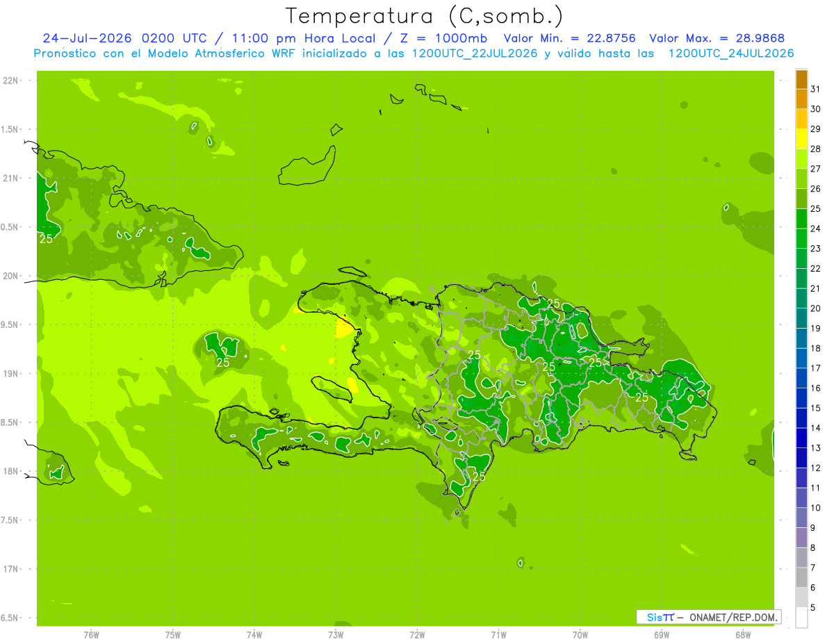Click the 'SisTT – ONAMET/REP.DOM.' credit box
Viewport: 834px width, 644px height.
709,617
